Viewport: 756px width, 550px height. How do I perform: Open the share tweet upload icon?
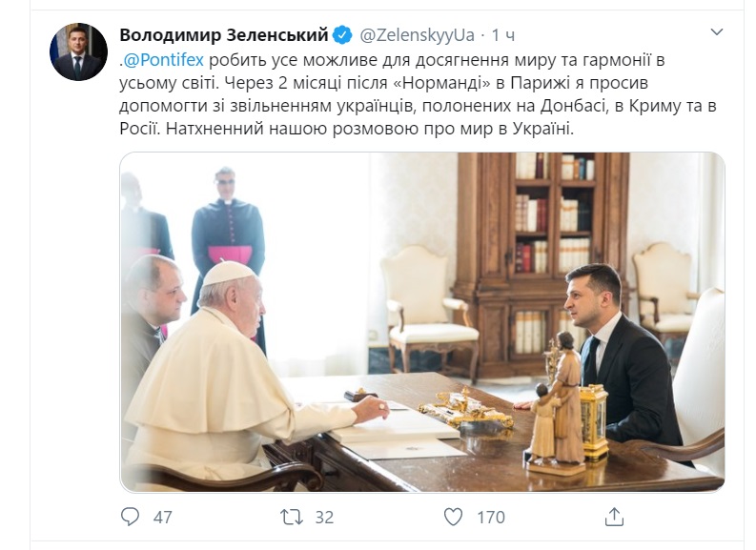(x=614, y=517)
